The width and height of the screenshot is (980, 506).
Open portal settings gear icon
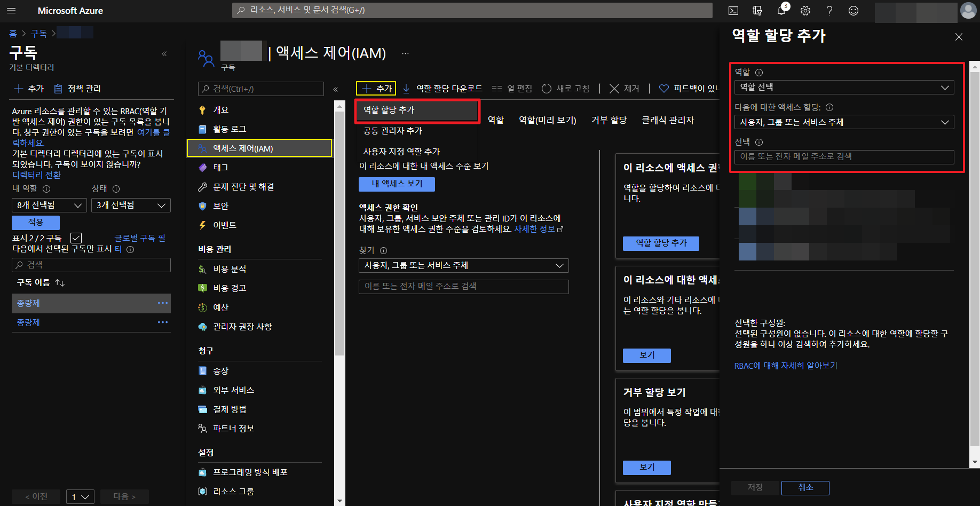point(805,11)
